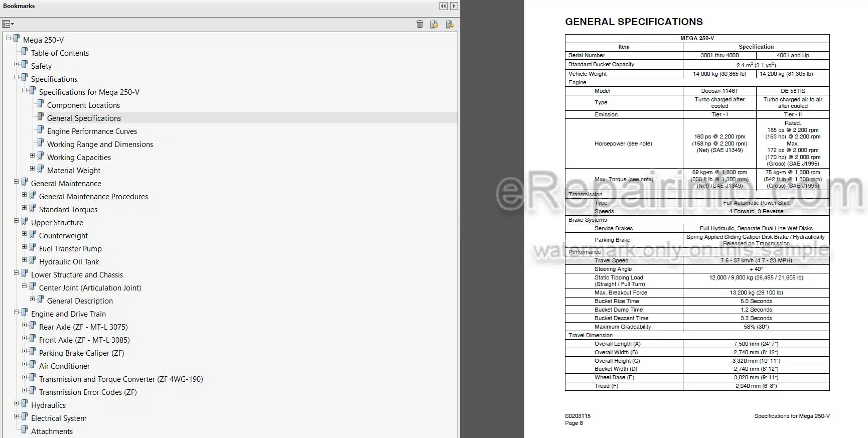Click bookmark icon beside Attachments
This screenshot has height=438, width=868.
click(25, 430)
